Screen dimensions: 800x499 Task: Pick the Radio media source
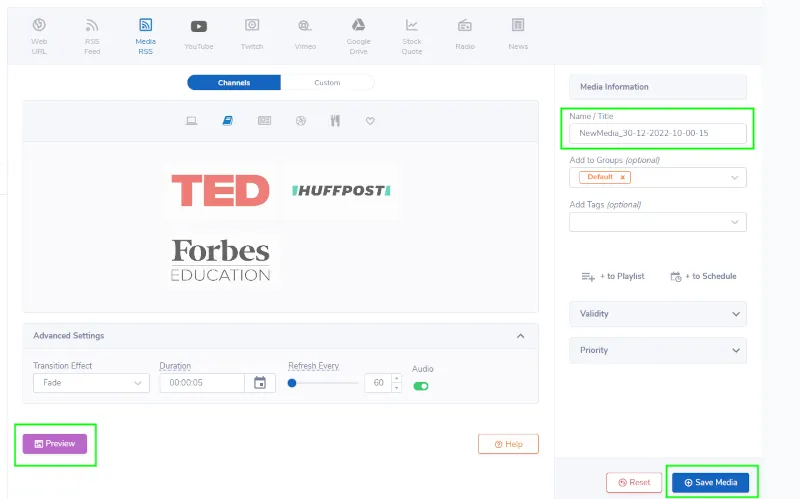(465, 35)
